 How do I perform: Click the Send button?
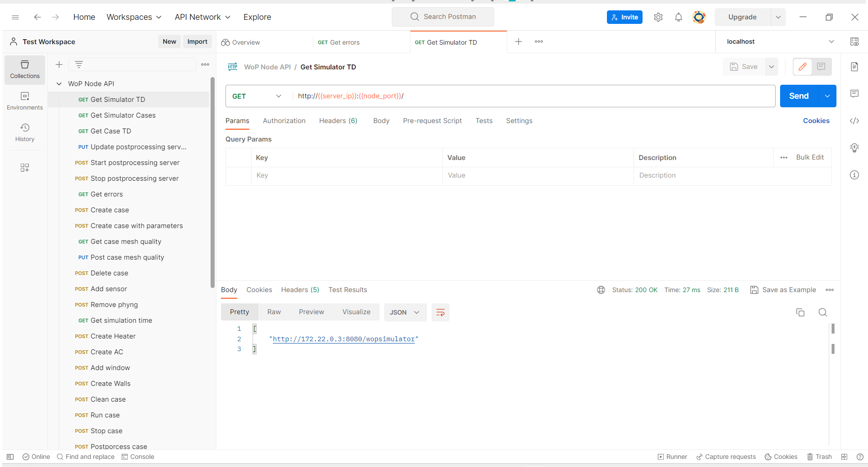coord(799,96)
